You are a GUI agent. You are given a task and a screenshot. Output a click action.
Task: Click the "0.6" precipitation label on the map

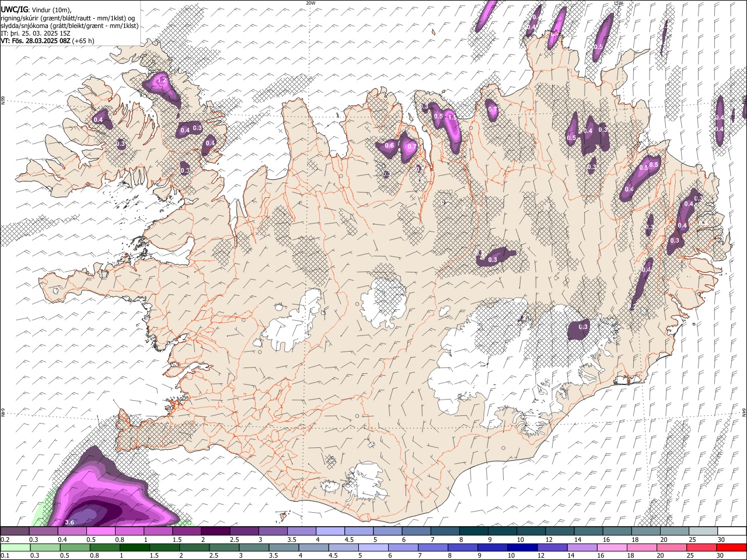pyautogui.click(x=390, y=145)
